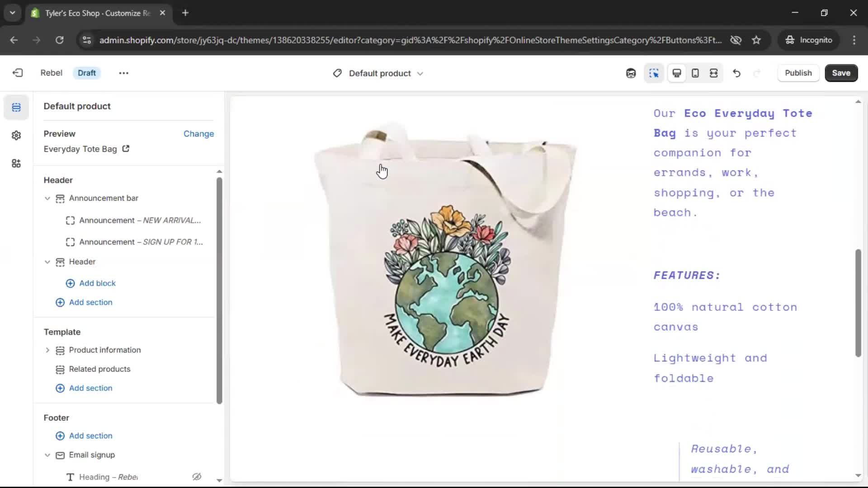Undo the last change

point(736,73)
